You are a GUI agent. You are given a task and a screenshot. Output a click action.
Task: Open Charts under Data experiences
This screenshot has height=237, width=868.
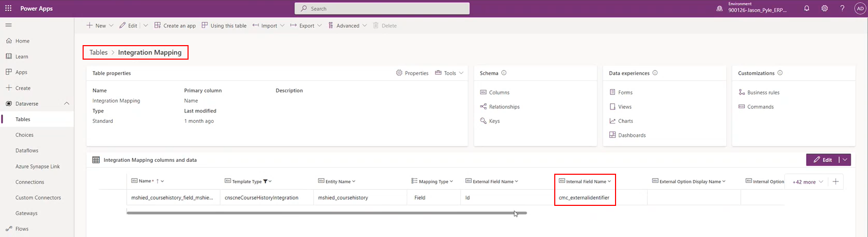coord(621,121)
